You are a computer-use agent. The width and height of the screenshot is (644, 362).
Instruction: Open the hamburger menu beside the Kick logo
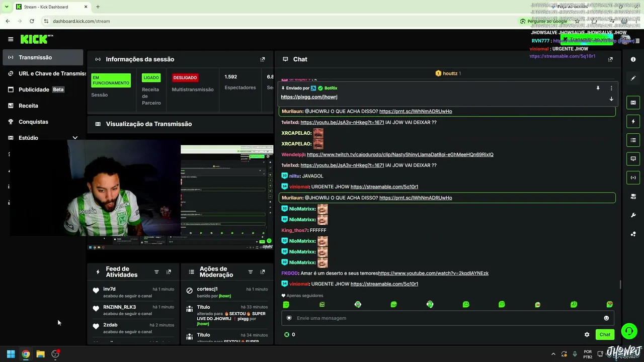coord(11,39)
